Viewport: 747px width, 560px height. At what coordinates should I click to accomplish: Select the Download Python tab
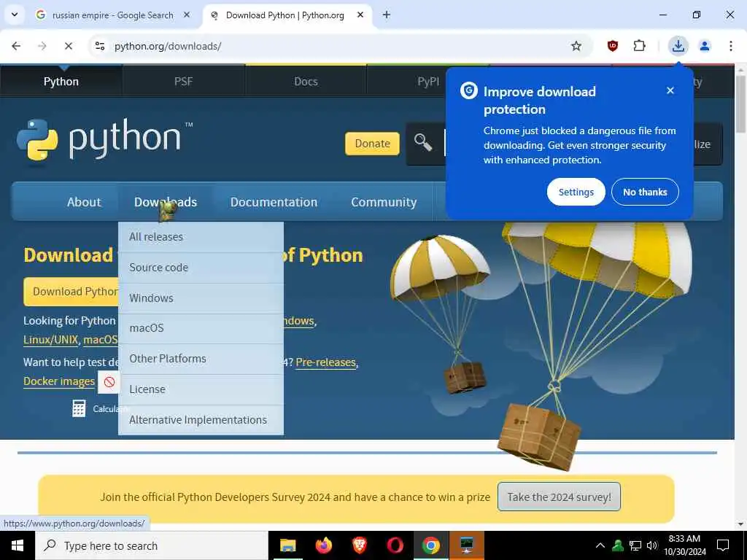point(285,15)
